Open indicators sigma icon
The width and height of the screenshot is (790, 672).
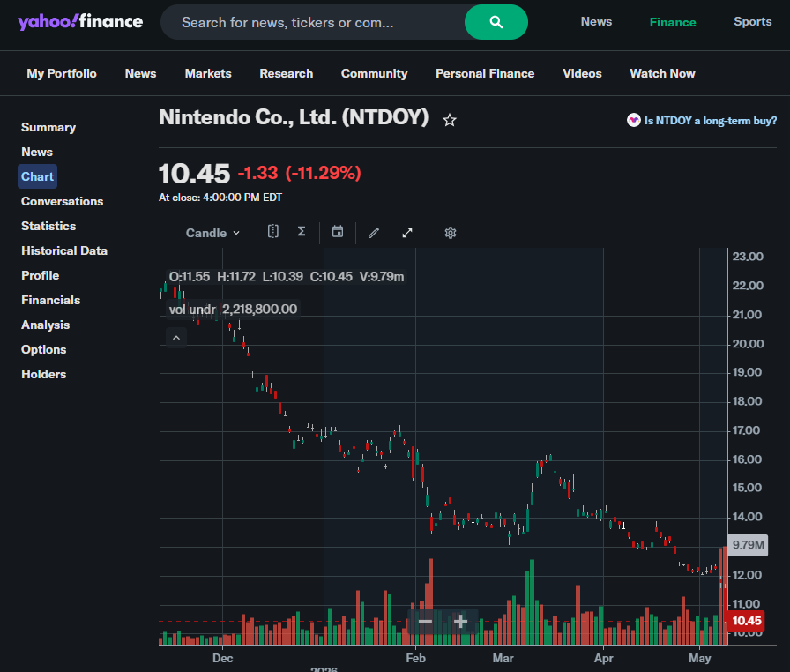pyautogui.click(x=302, y=231)
